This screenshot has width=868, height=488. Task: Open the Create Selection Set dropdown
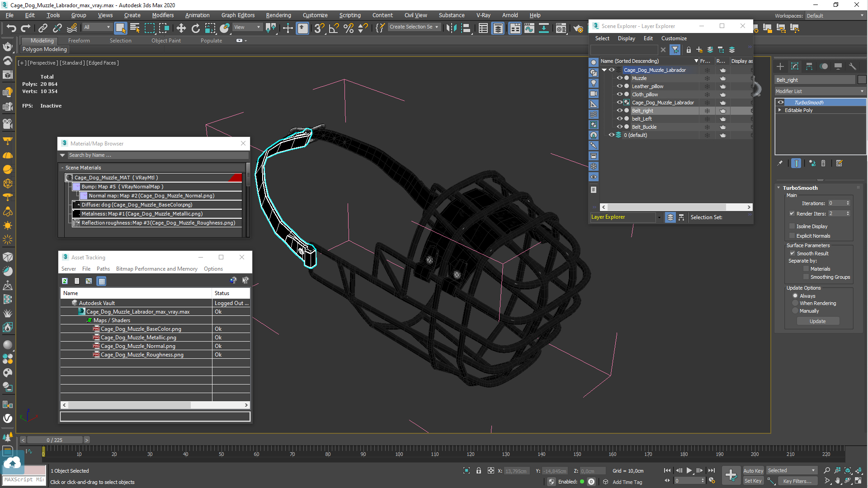[x=414, y=27]
